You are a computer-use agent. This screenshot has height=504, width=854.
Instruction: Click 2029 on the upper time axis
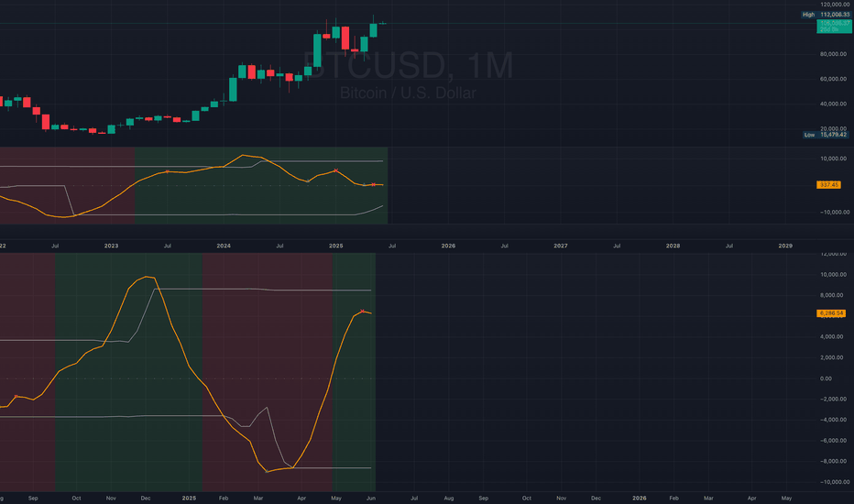tap(785, 246)
